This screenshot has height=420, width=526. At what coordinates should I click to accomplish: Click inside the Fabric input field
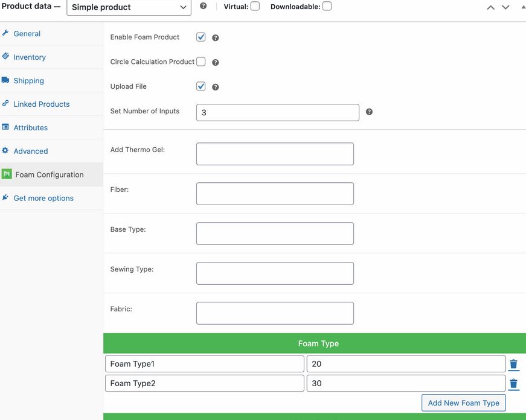[x=275, y=313]
